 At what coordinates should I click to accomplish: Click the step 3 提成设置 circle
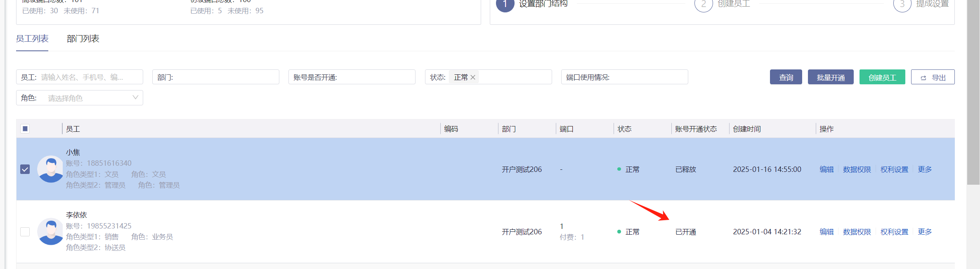point(902,4)
